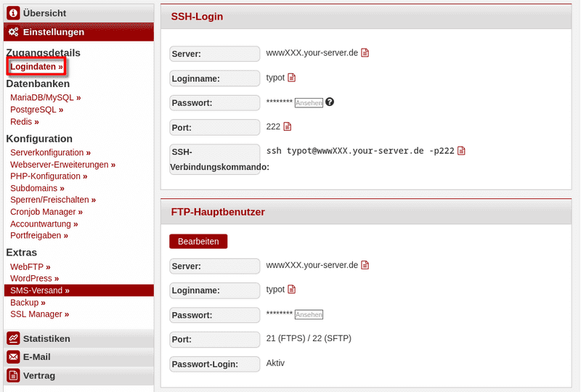The height and width of the screenshot is (392, 581).
Task: Expand the Statistiken section
Action: (46, 338)
